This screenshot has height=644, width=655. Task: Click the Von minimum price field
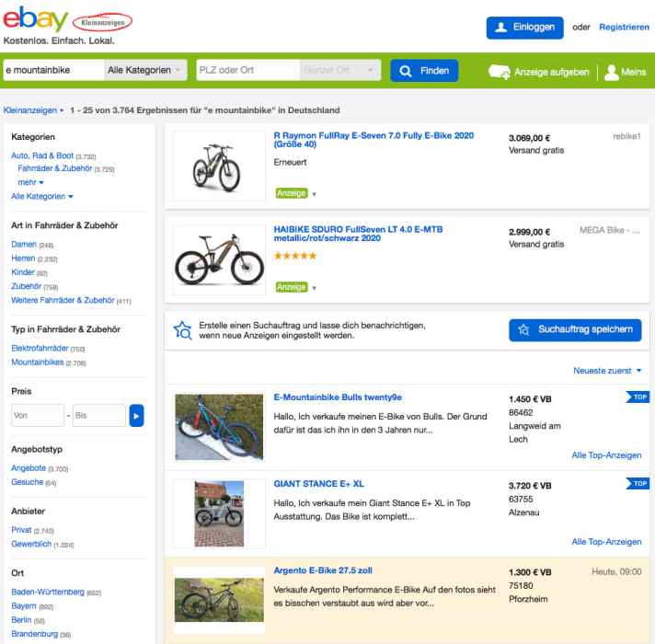pyautogui.click(x=36, y=415)
